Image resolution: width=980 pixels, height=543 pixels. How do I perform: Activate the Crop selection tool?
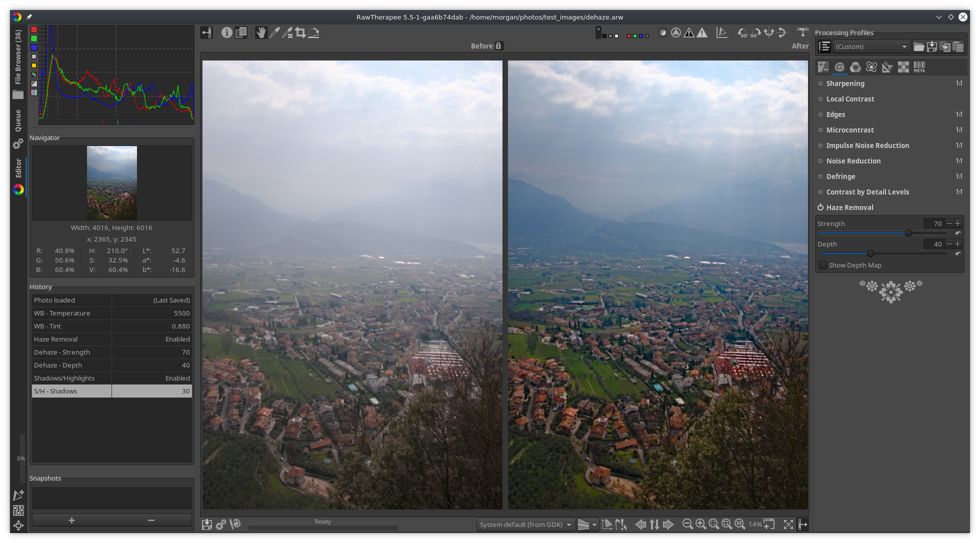coord(300,33)
